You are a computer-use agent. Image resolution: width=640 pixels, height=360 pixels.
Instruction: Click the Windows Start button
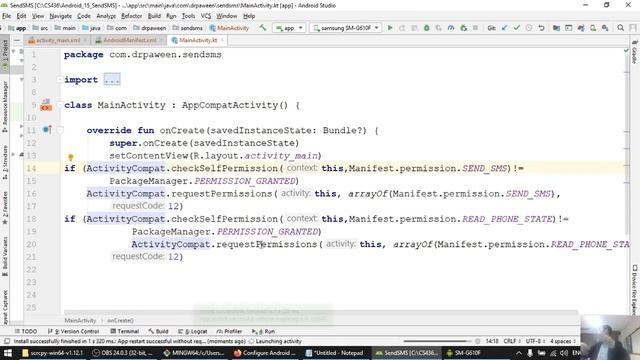(x=7, y=353)
